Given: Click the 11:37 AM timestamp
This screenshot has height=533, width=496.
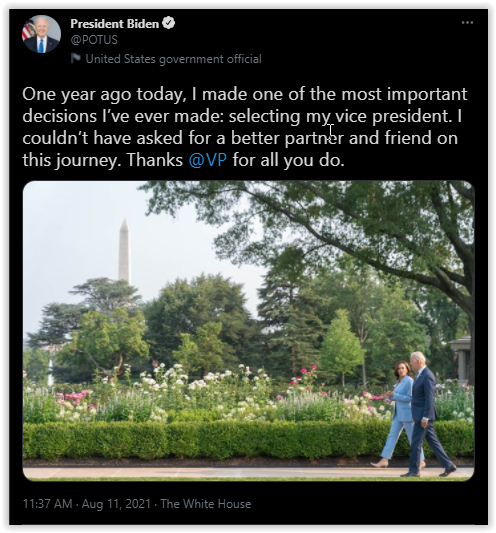Looking at the screenshot, I should click(x=47, y=503).
